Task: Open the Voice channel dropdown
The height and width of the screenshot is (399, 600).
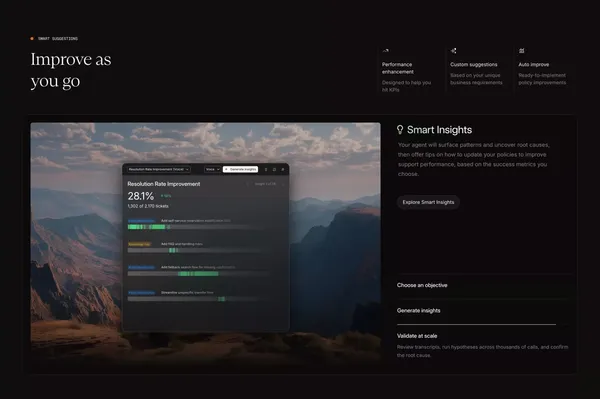Action: 212,169
